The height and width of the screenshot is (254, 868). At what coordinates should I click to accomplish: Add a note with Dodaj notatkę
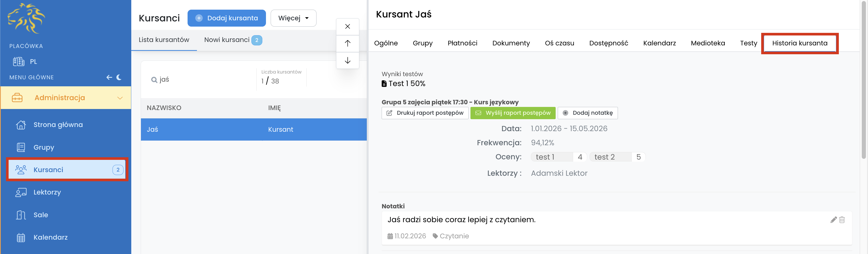[587, 113]
